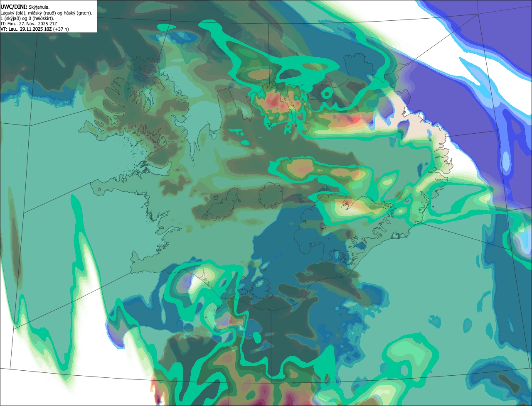Click the 'UWC/DINI: Skýjahula.' title text
The image size is (532, 406).
pyautogui.click(x=25, y=7)
